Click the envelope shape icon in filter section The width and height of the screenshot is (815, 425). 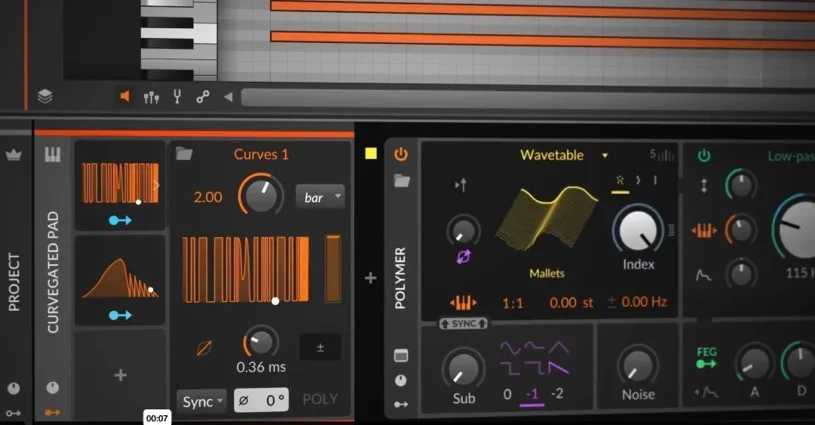pos(704,274)
